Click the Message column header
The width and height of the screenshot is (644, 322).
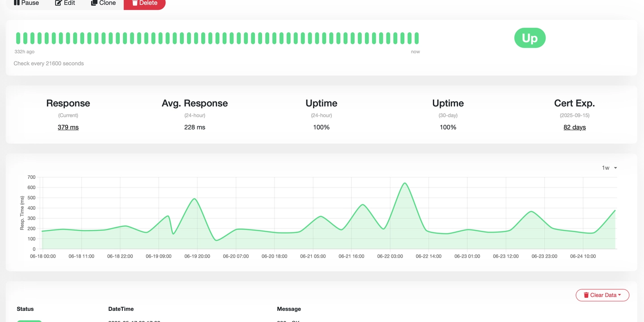point(289,309)
